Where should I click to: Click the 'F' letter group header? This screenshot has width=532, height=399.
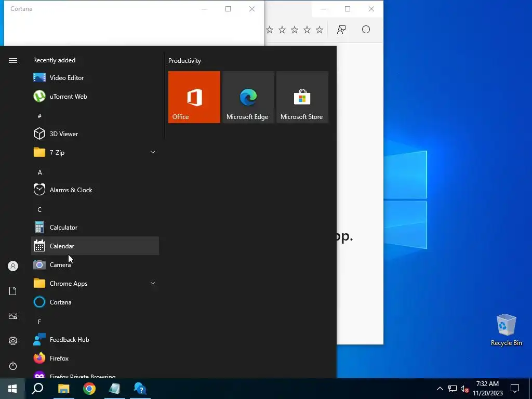pyautogui.click(x=39, y=322)
